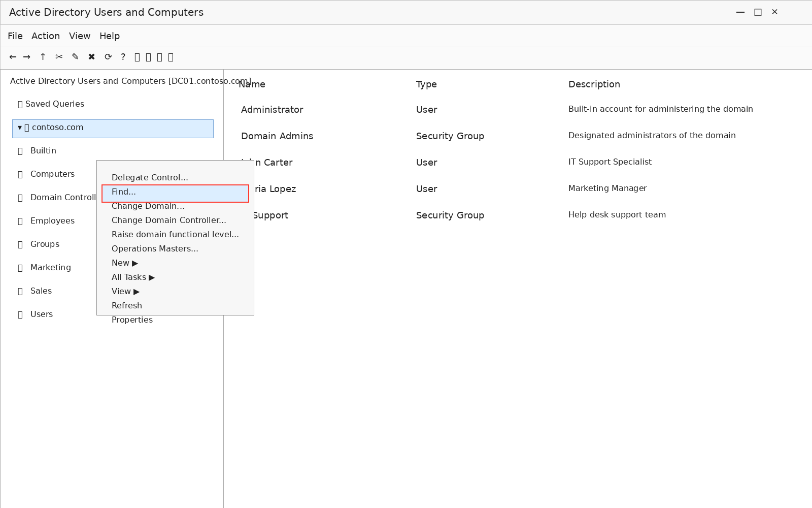Choose Delegate Control... from the context menu
The width and height of the screenshot is (812, 508).
[150, 177]
